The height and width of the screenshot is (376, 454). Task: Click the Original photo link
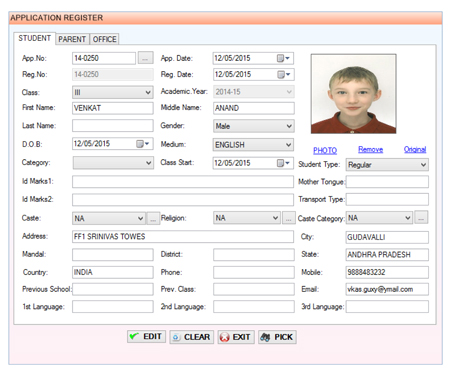415,149
